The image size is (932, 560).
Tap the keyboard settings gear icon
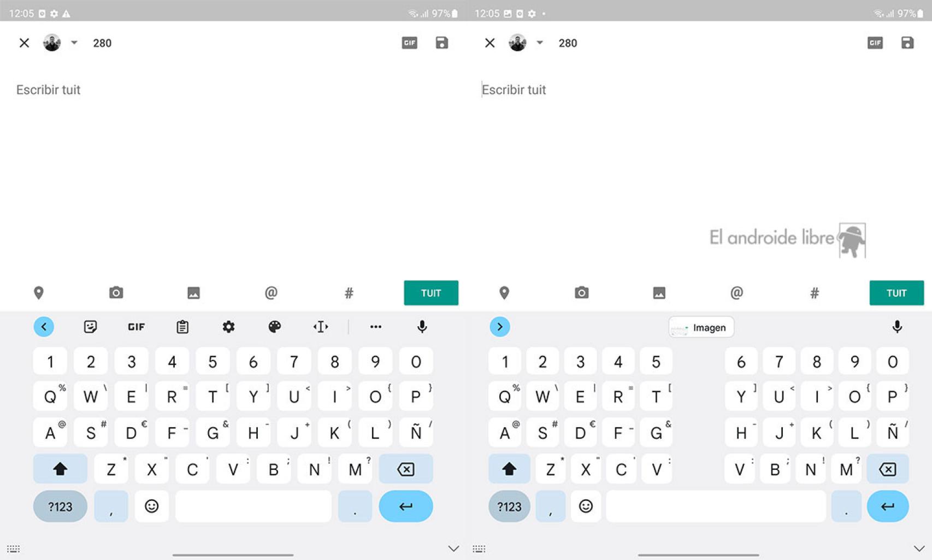tap(228, 327)
